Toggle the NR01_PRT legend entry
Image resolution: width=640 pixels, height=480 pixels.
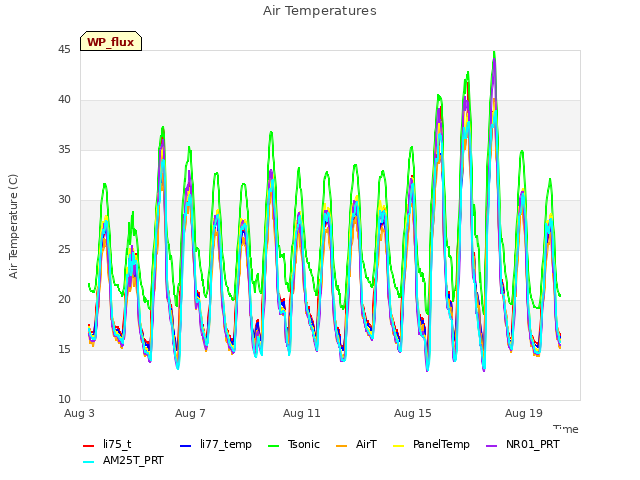pyautogui.click(x=522, y=444)
